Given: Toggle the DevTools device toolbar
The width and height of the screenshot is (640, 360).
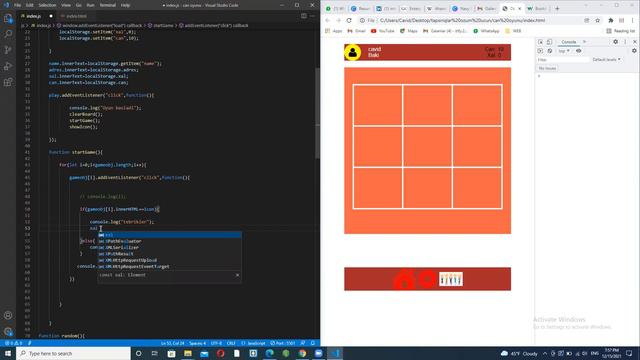Looking at the screenshot, I should [x=549, y=42].
